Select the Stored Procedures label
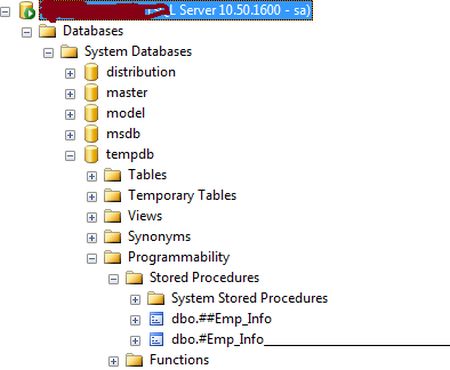This screenshot has width=450, height=370. pos(204,278)
